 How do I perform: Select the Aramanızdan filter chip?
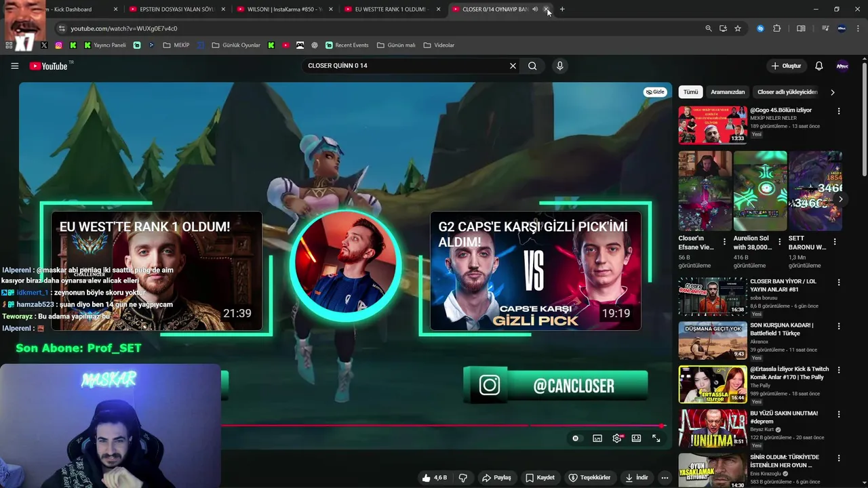pos(728,92)
